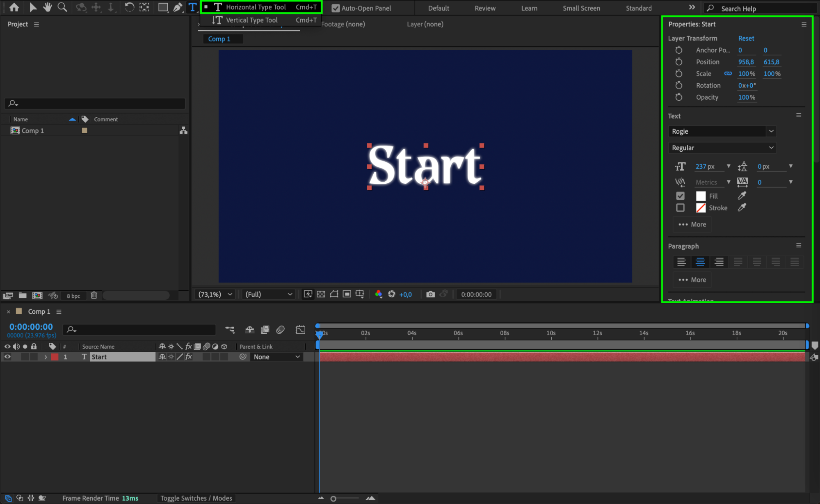Pick Fill color with eyedropper
This screenshot has height=504, width=820.
(742, 196)
